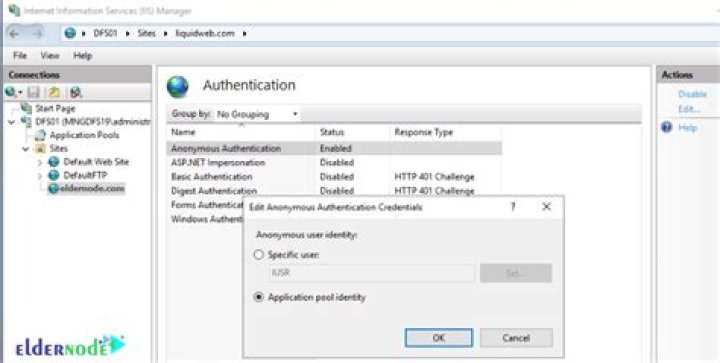Click the Save icon in Connections toolbar
Viewport: 720px width, 363px height.
point(34,93)
